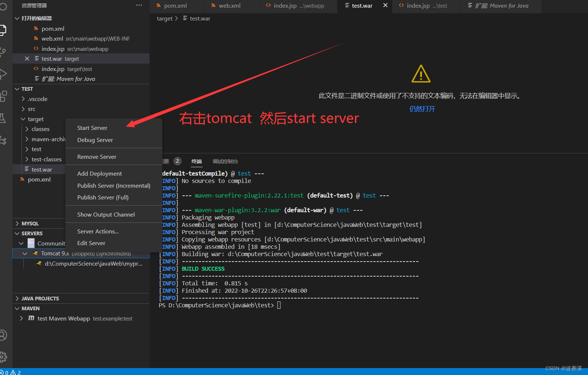
Task: Expand the .vscode folder
Action: tap(23, 99)
